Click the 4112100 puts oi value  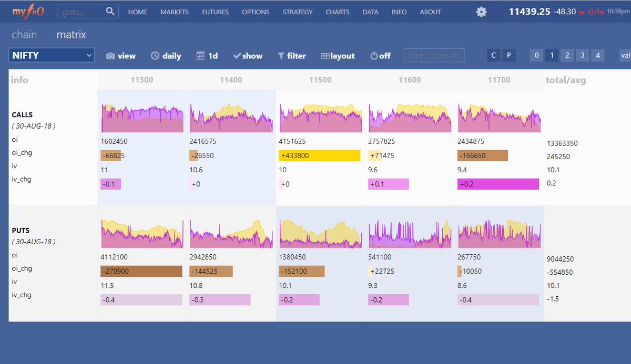[114, 257]
